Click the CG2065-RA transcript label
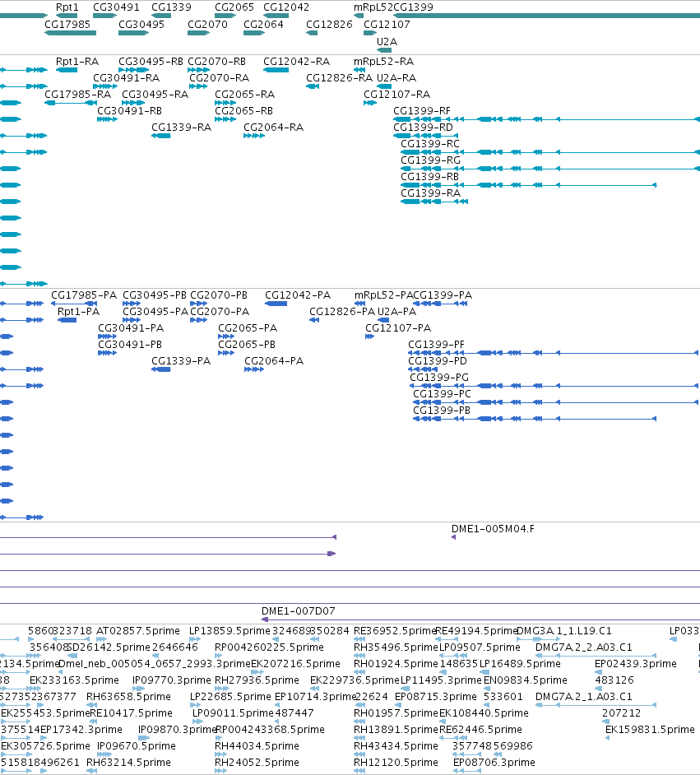The height and width of the screenshot is (775, 700). click(245, 94)
